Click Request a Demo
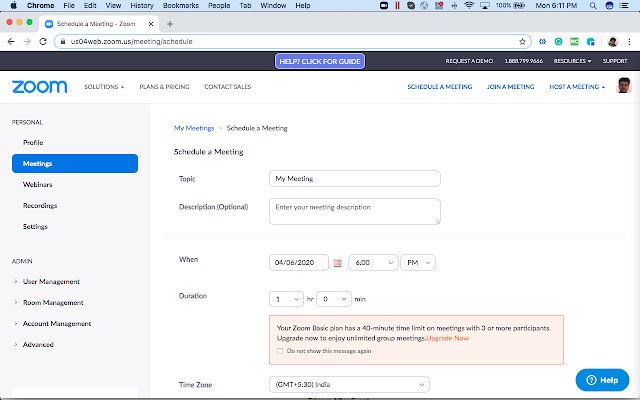The width and height of the screenshot is (640, 400). [469, 61]
